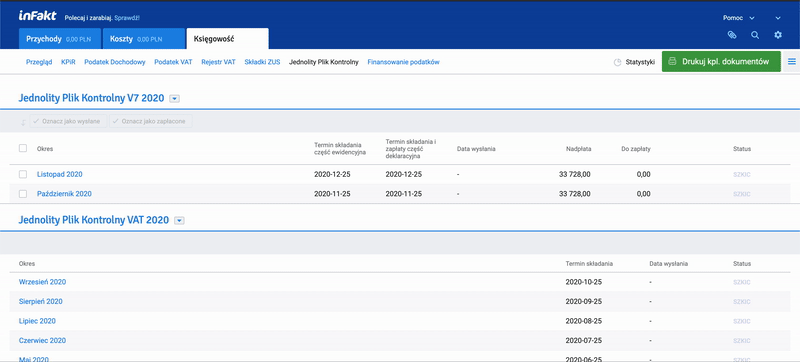Click the Nadpłata 33 728,00 in Październik row
The width and height of the screenshot is (800, 362).
point(575,194)
